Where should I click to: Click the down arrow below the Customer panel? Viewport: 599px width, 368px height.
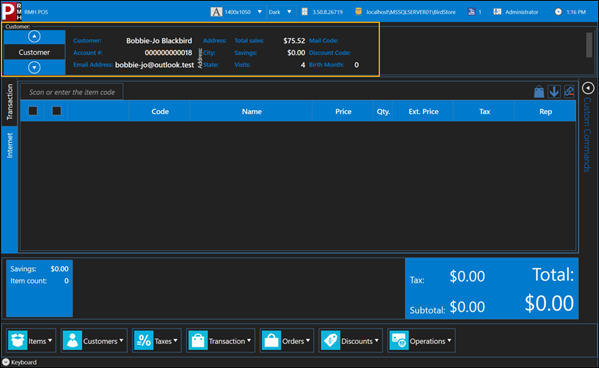click(x=34, y=68)
